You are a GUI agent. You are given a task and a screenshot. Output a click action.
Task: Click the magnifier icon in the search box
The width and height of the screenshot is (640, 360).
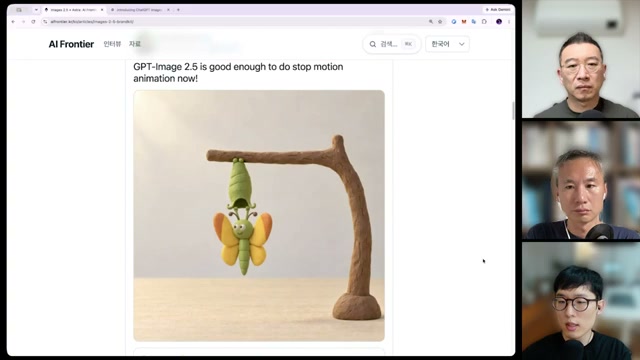(373, 44)
